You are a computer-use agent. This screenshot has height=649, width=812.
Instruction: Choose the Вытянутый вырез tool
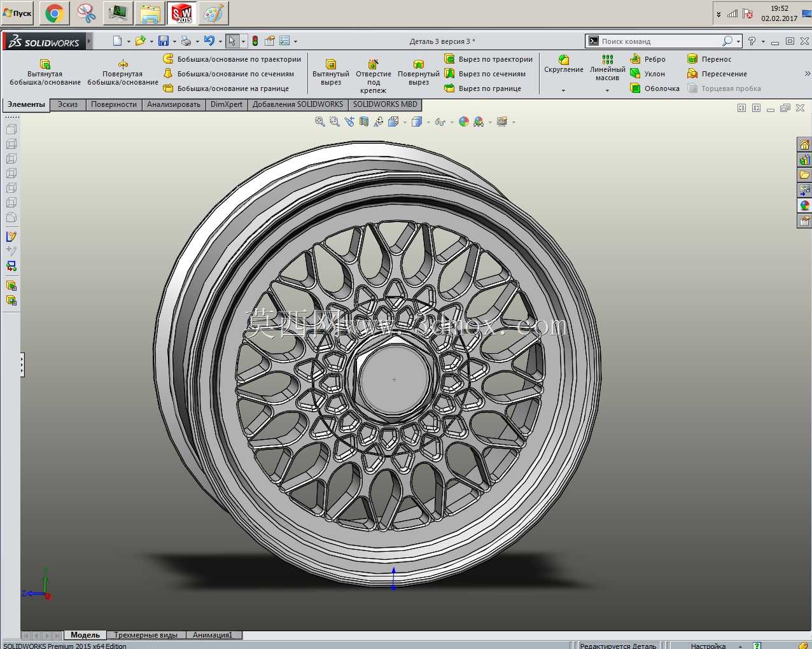331,73
